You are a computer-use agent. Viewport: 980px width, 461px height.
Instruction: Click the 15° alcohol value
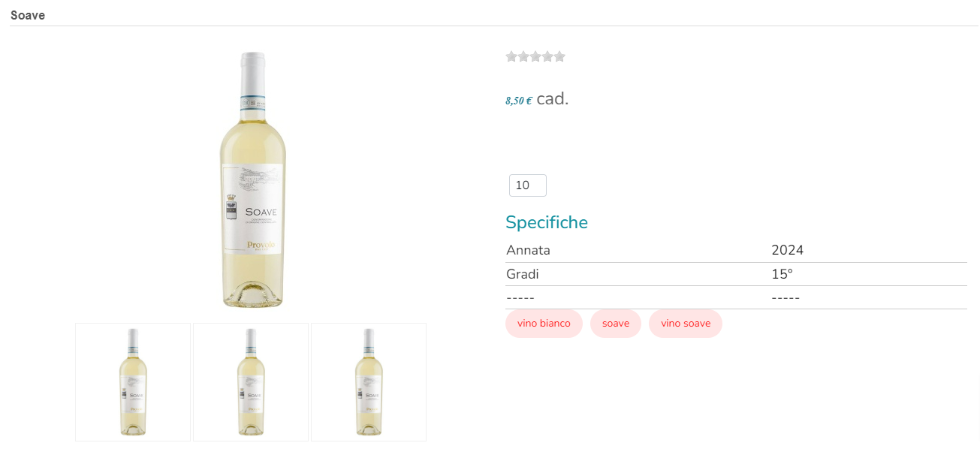coord(782,274)
